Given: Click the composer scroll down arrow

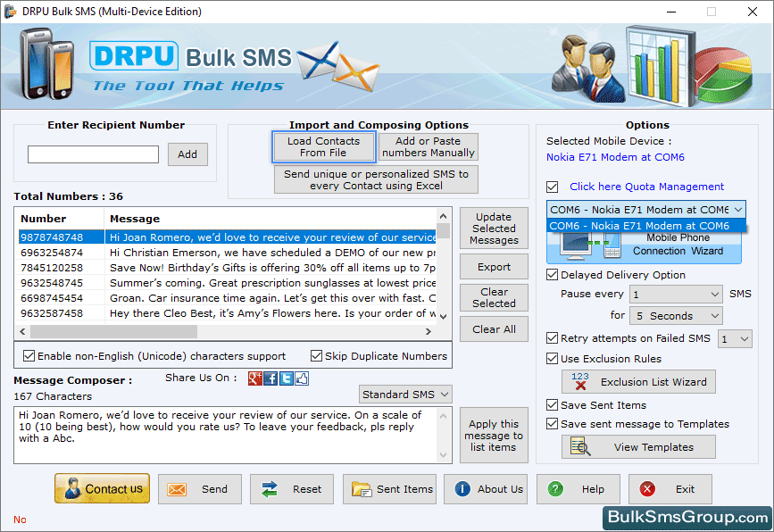Looking at the screenshot, I should [444, 455].
